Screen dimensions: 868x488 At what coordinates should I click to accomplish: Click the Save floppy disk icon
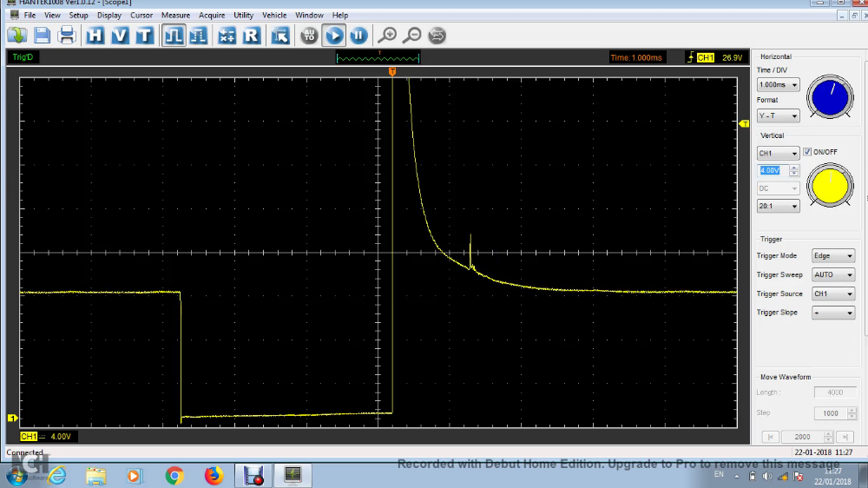(x=42, y=36)
